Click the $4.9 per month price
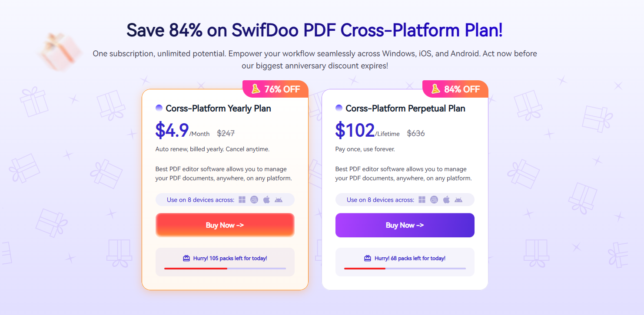The height and width of the screenshot is (315, 644). (x=183, y=130)
